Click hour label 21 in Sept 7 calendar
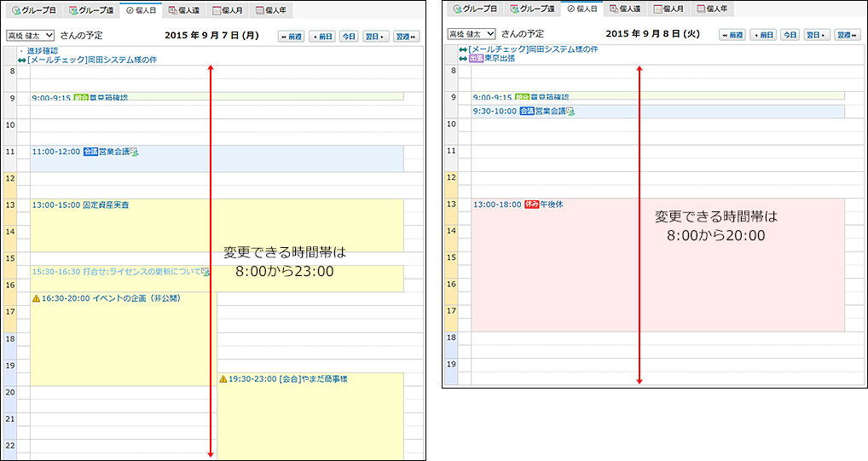This screenshot has height=461, width=868. (10, 419)
